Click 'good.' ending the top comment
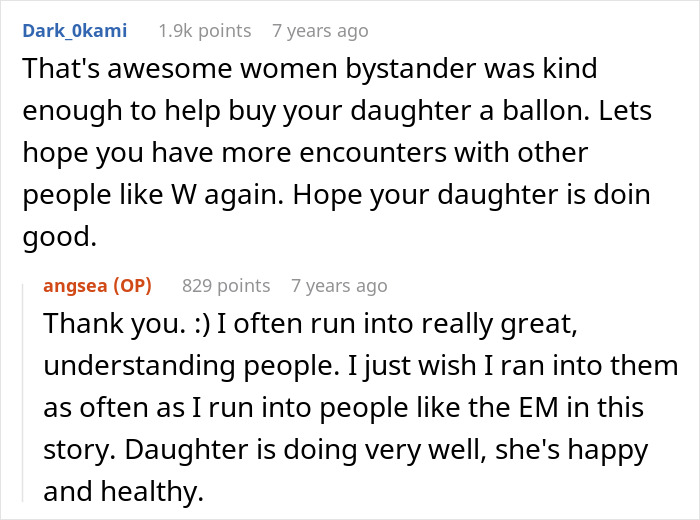The width and height of the screenshot is (700, 520). pos(59,237)
